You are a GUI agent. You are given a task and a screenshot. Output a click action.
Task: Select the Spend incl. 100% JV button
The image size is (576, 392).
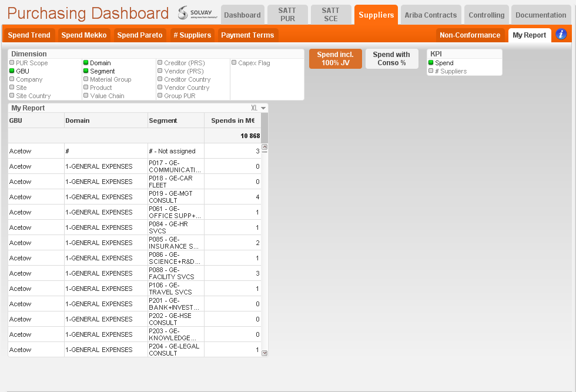point(336,59)
